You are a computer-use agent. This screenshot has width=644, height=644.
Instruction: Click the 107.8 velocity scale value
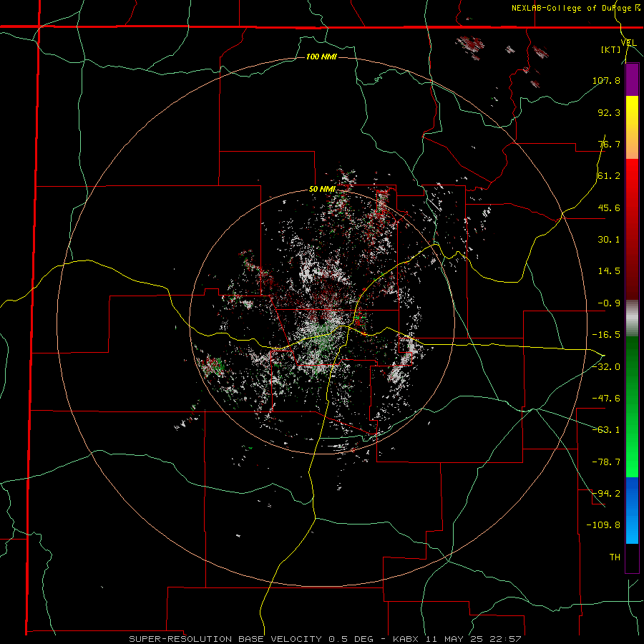point(606,80)
